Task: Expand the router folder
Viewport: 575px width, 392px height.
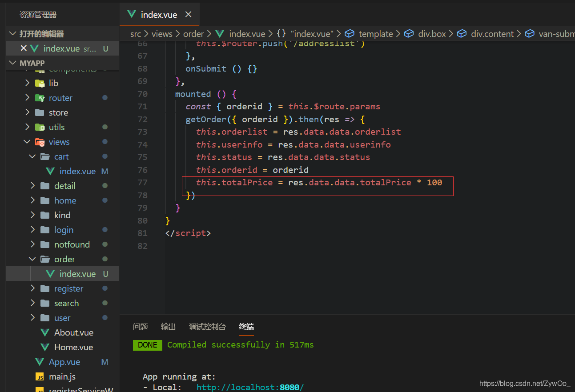Action: point(28,98)
